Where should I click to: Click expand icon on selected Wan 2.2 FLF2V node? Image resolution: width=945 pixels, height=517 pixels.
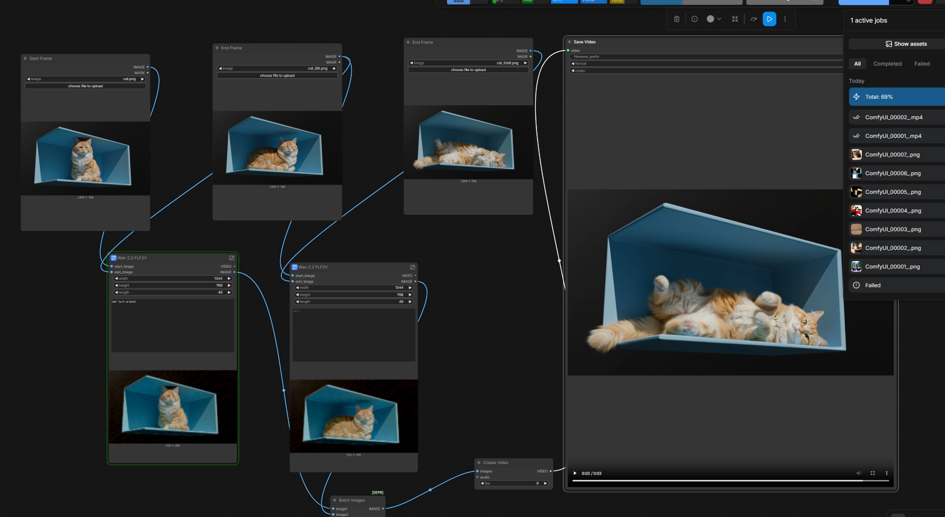tap(231, 258)
